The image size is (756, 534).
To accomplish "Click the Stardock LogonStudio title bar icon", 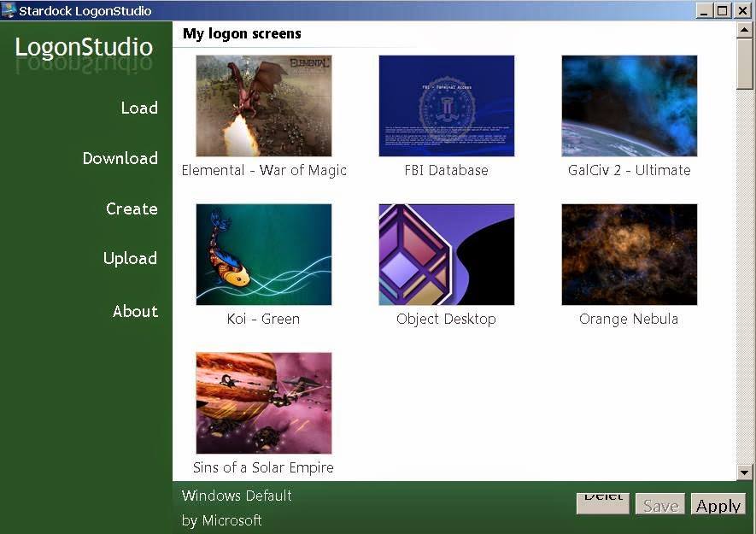I will pos(9,10).
